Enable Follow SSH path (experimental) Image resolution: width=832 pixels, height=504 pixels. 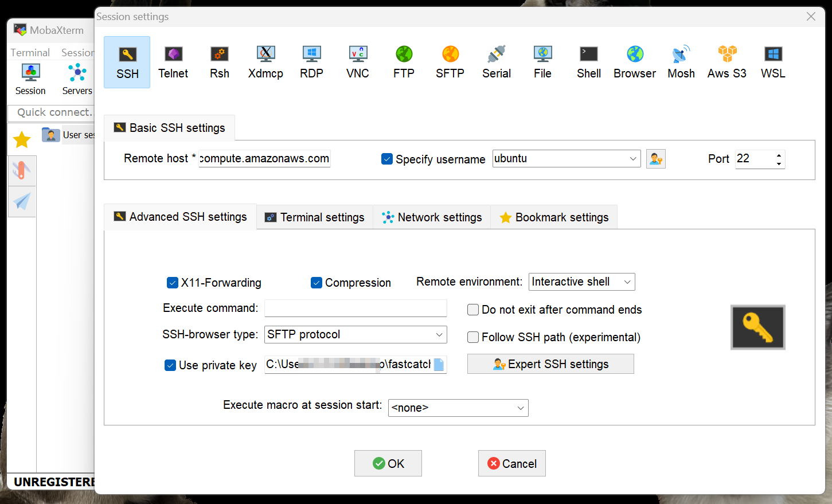[473, 337]
